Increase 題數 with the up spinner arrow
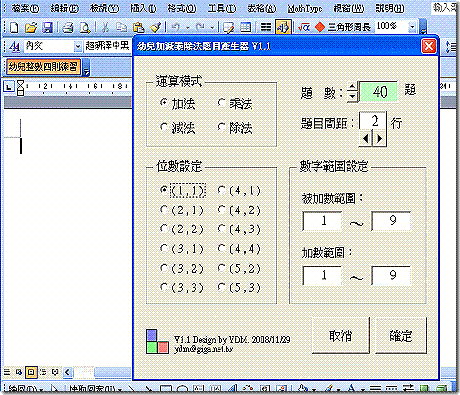The image size is (460, 395). 352,87
